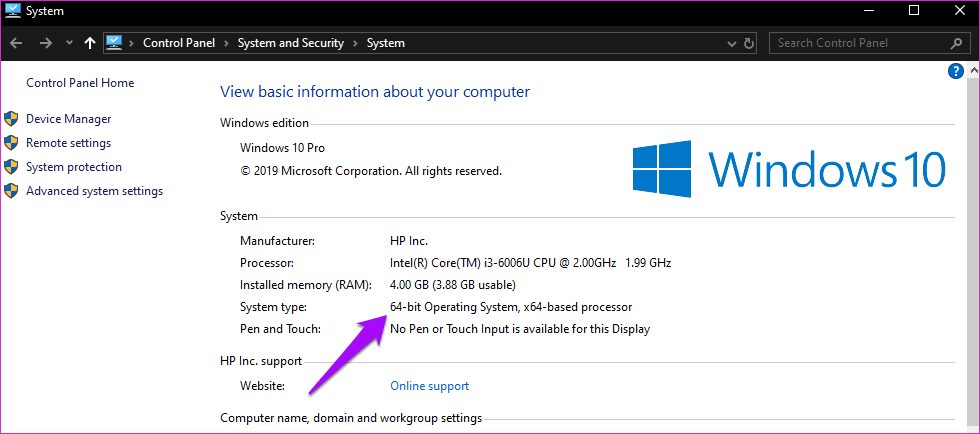Expand chevron after Control Panel breadcrumb
The width and height of the screenshot is (980, 434).
(226, 43)
